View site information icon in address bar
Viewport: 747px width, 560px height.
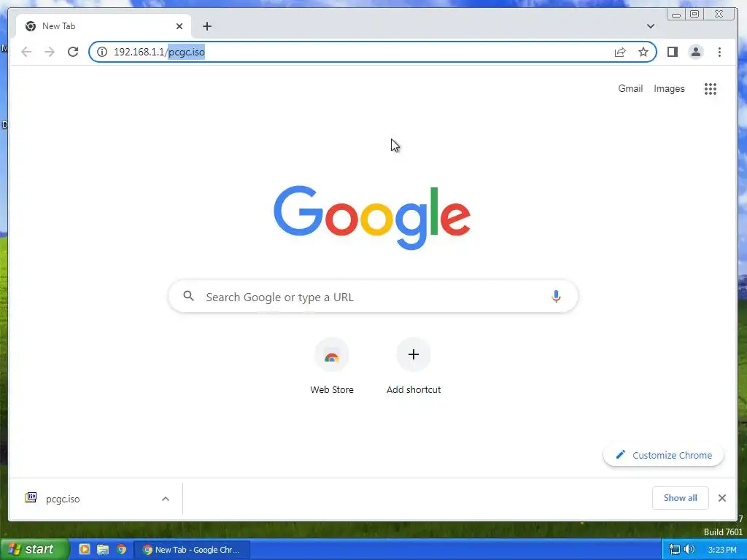[102, 52]
